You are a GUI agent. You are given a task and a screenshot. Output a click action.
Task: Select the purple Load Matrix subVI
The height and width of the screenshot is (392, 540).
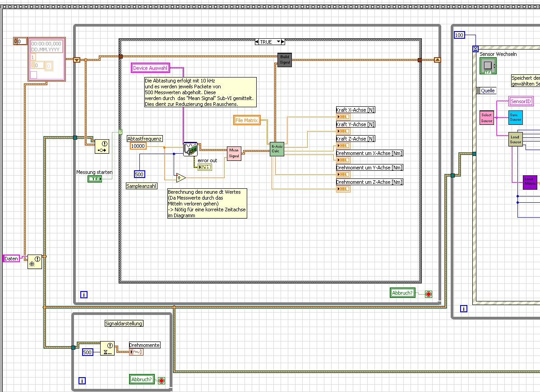click(530, 182)
